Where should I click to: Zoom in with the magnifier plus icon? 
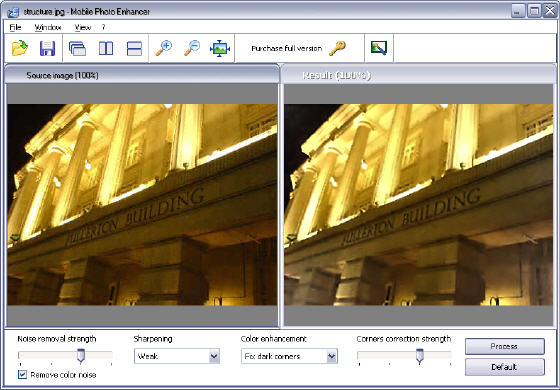coord(164,48)
